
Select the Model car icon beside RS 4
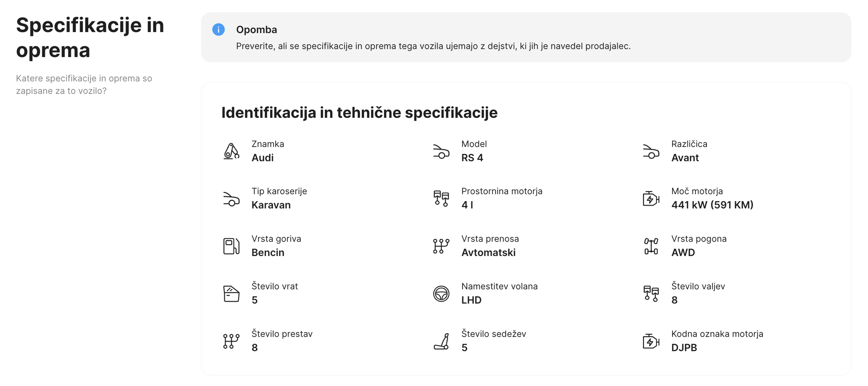(441, 151)
